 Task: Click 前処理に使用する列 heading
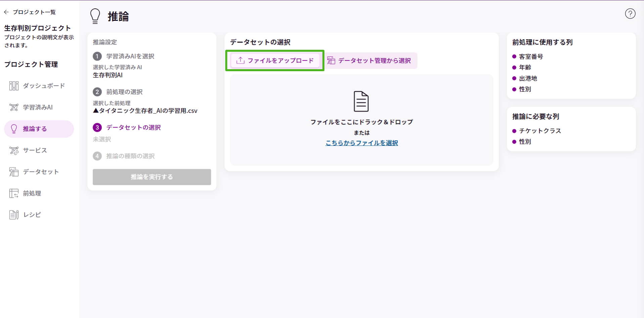tap(542, 42)
